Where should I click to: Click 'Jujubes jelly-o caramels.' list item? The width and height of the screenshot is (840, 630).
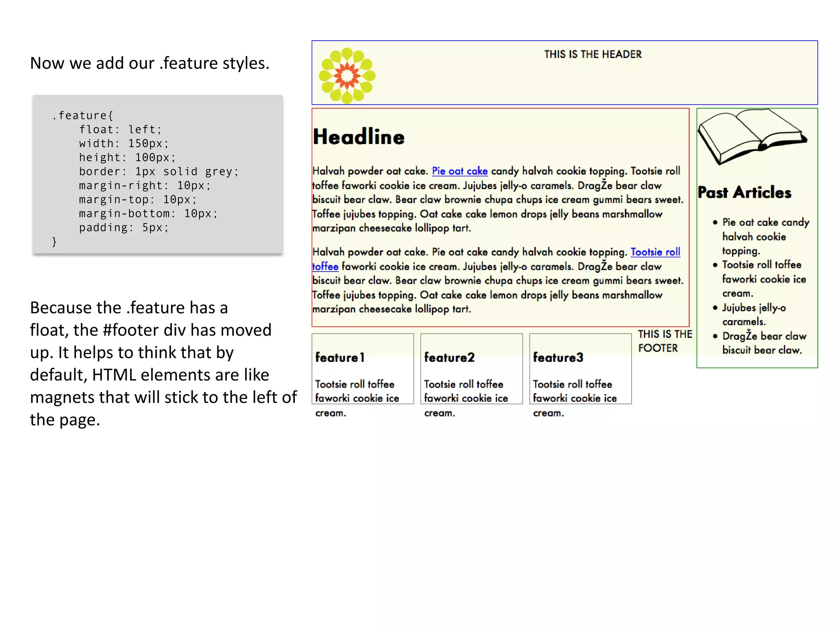(754, 314)
